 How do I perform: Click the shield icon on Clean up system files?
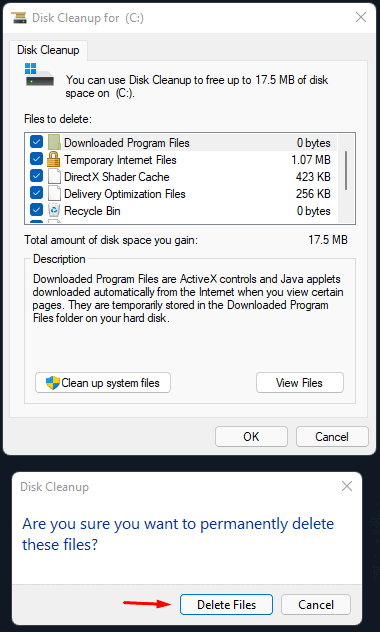pos(53,383)
